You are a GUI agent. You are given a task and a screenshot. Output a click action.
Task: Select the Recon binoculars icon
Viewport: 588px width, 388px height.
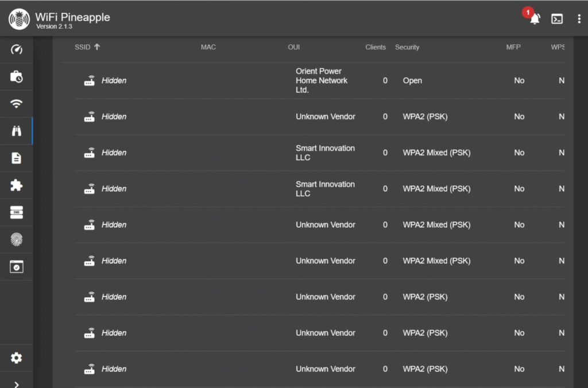17,131
